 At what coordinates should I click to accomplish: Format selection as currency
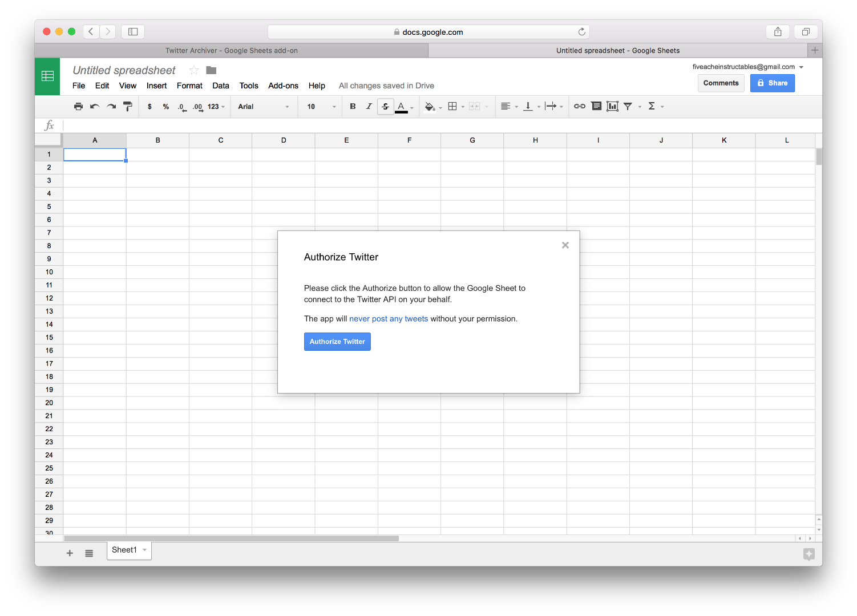coord(149,106)
